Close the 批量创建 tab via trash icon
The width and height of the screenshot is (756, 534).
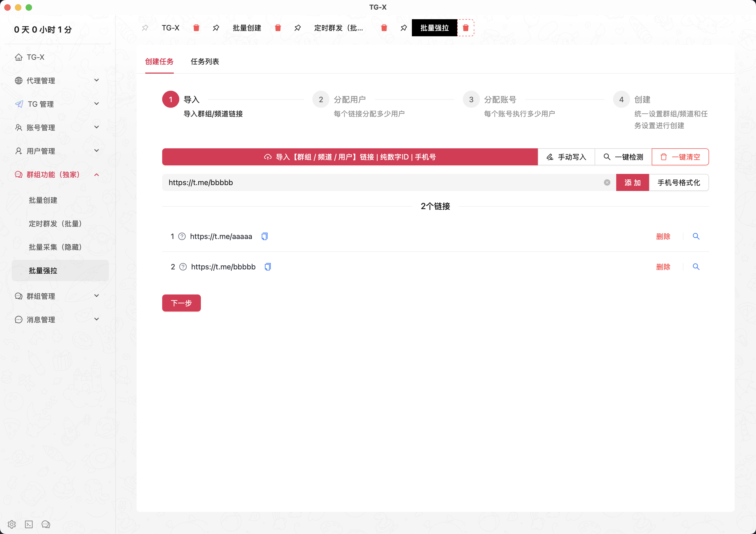point(278,28)
